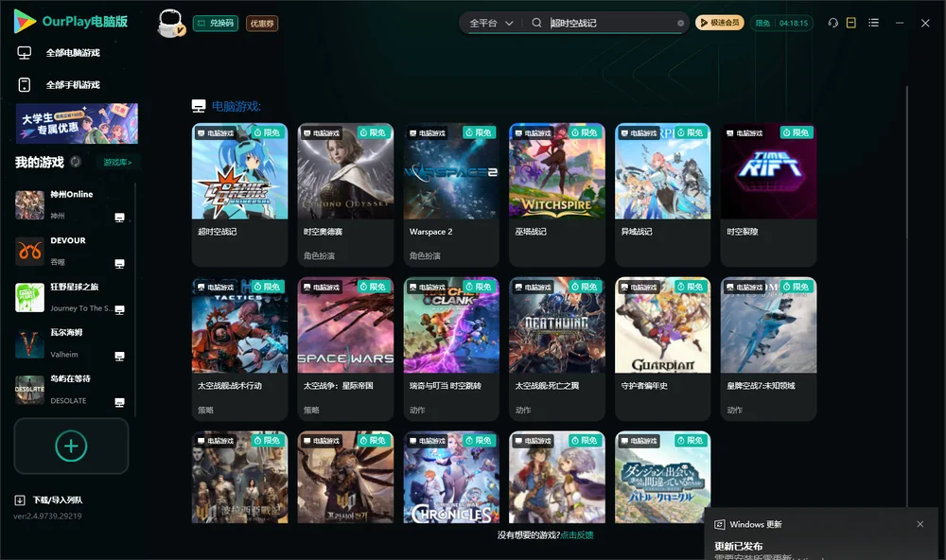Open the Warspace 2 game card
This screenshot has height=560, width=946.
point(451,194)
